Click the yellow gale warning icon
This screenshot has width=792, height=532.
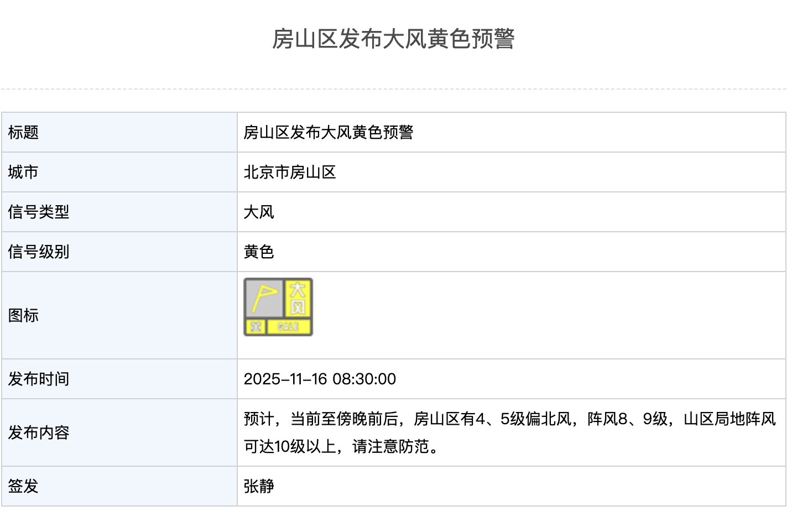278,307
